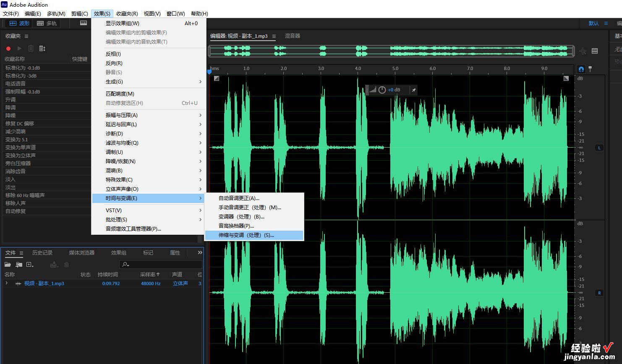Expand the 降噪/恢复(N) submenu
622x364 pixels.
(149, 161)
